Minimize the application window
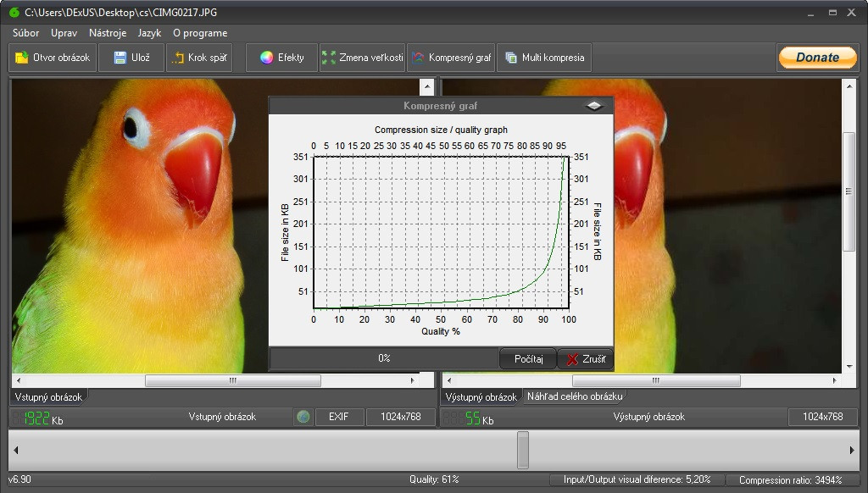The width and height of the screenshot is (868, 493). click(811, 13)
